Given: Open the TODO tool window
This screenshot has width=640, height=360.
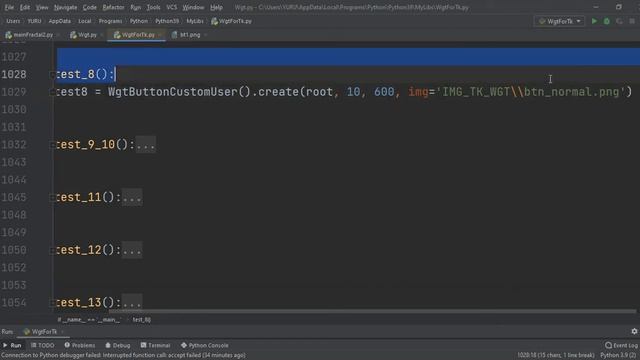Looking at the screenshot, I should (42, 345).
